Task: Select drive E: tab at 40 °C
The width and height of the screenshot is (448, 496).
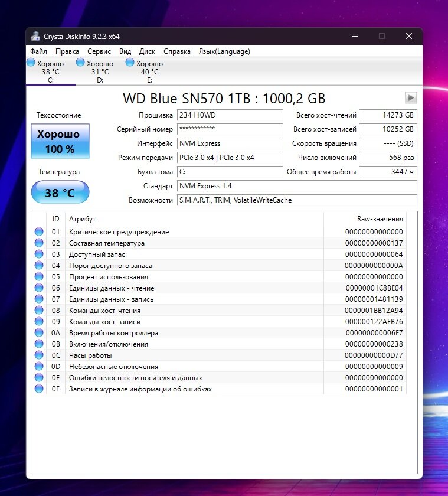Action: 149,71
